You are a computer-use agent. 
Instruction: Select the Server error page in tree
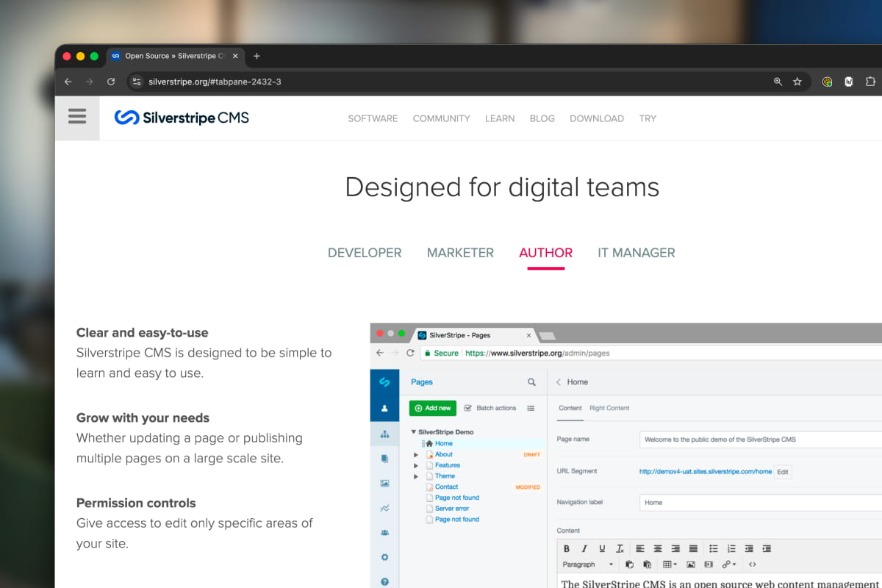(x=452, y=509)
